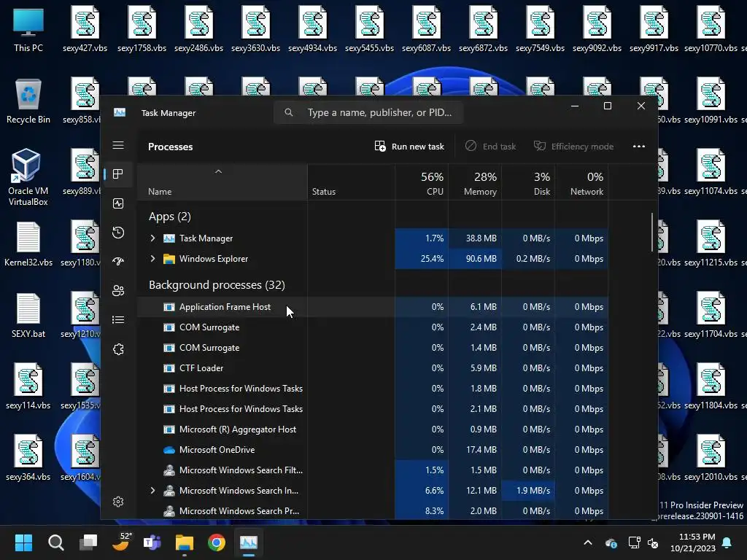Click the Background processes (32) heading
747x560 pixels.
coord(217,285)
